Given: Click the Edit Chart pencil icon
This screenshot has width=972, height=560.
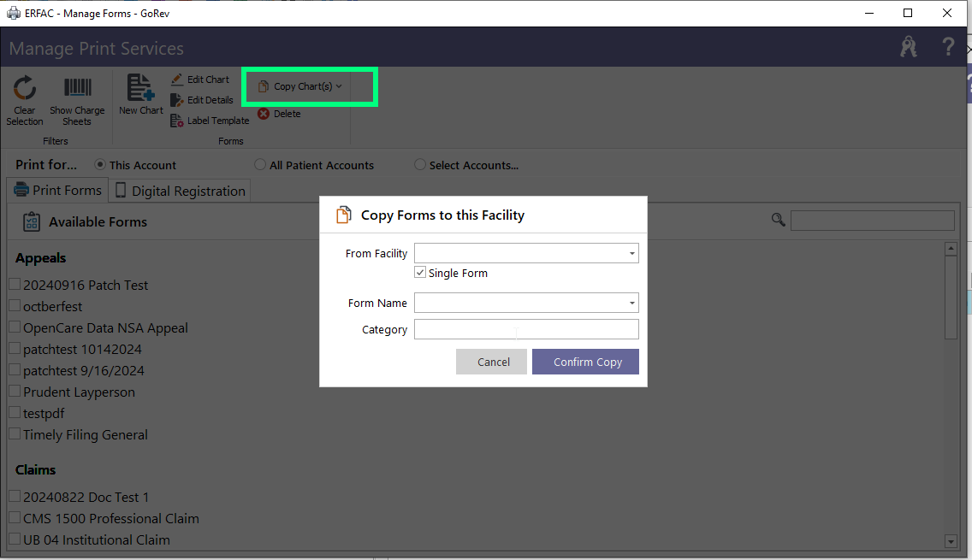Looking at the screenshot, I should [x=176, y=80].
